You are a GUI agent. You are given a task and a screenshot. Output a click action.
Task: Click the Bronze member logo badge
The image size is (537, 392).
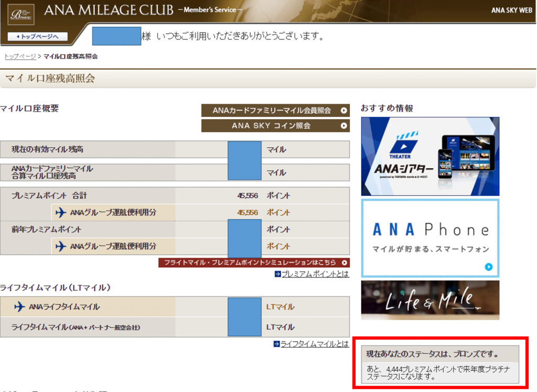pyautogui.click(x=21, y=14)
